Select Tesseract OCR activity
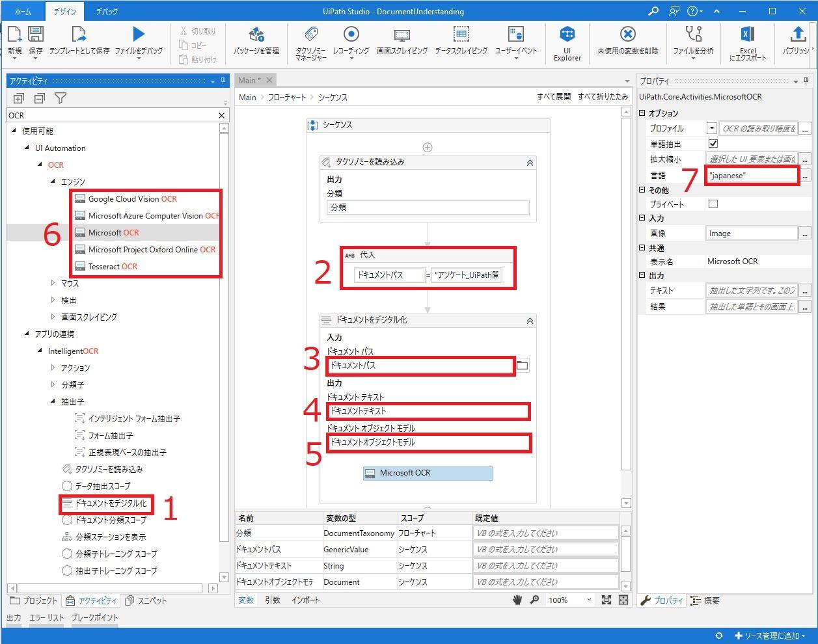The height and width of the screenshot is (644, 818). (x=113, y=266)
